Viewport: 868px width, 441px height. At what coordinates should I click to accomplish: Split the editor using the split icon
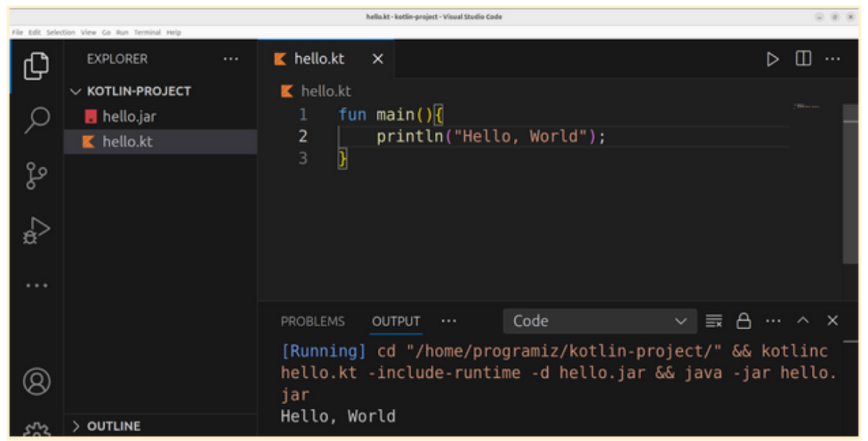point(804,59)
